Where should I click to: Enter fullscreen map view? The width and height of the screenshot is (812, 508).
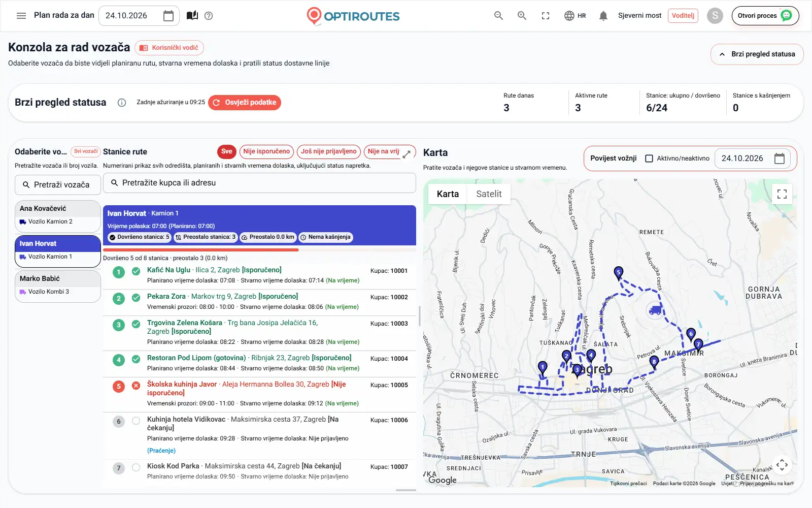point(782,194)
